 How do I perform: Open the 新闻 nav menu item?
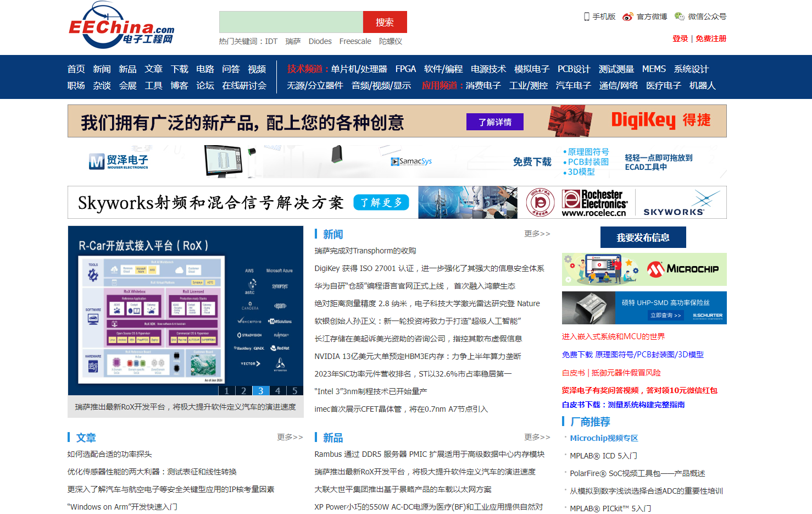point(102,69)
